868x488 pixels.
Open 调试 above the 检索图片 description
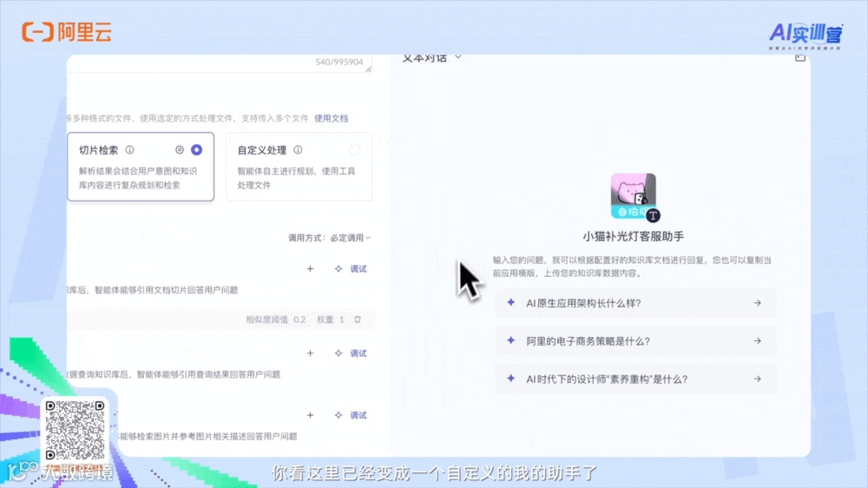[351, 415]
